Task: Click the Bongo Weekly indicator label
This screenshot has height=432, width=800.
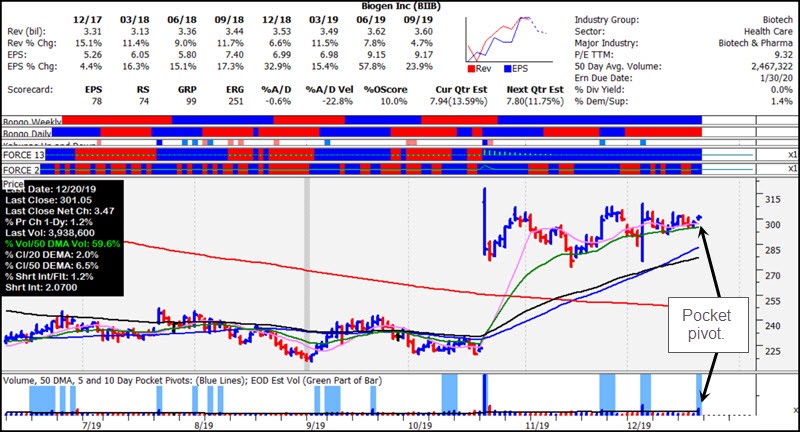Action: coord(32,122)
